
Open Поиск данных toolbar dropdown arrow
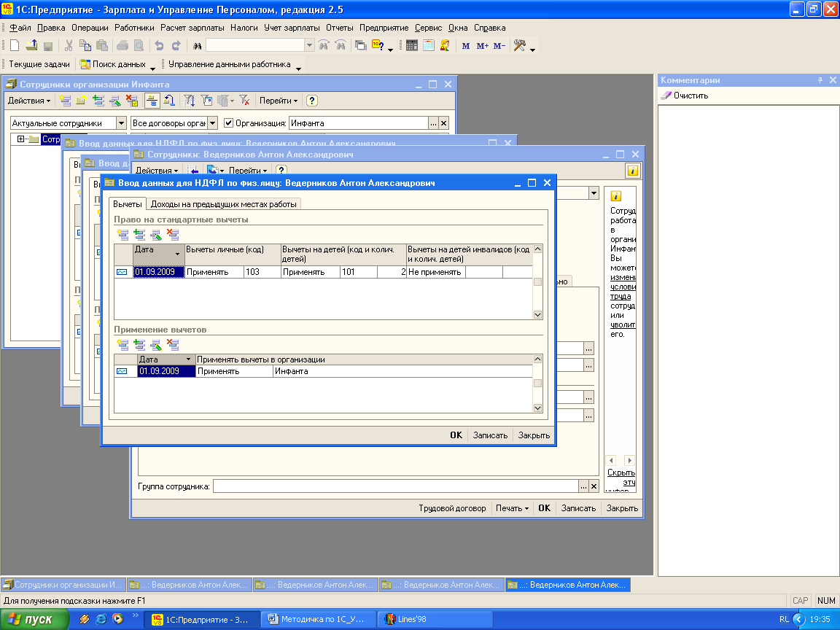(x=152, y=68)
